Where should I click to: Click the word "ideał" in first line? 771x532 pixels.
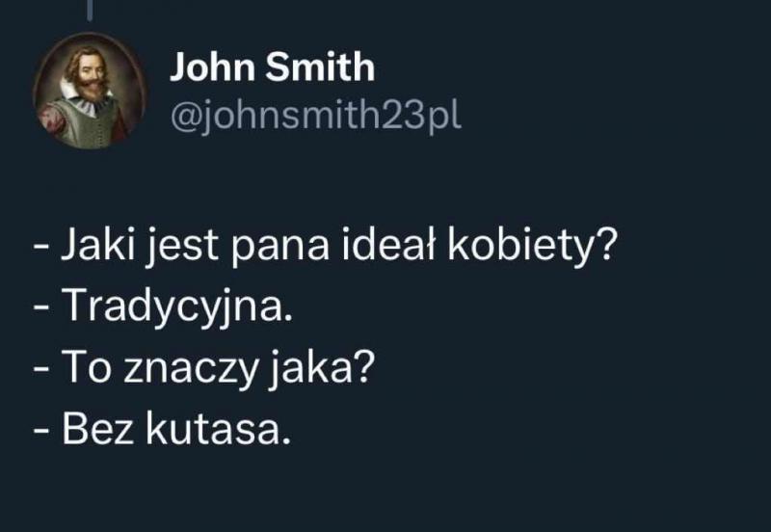388,244
